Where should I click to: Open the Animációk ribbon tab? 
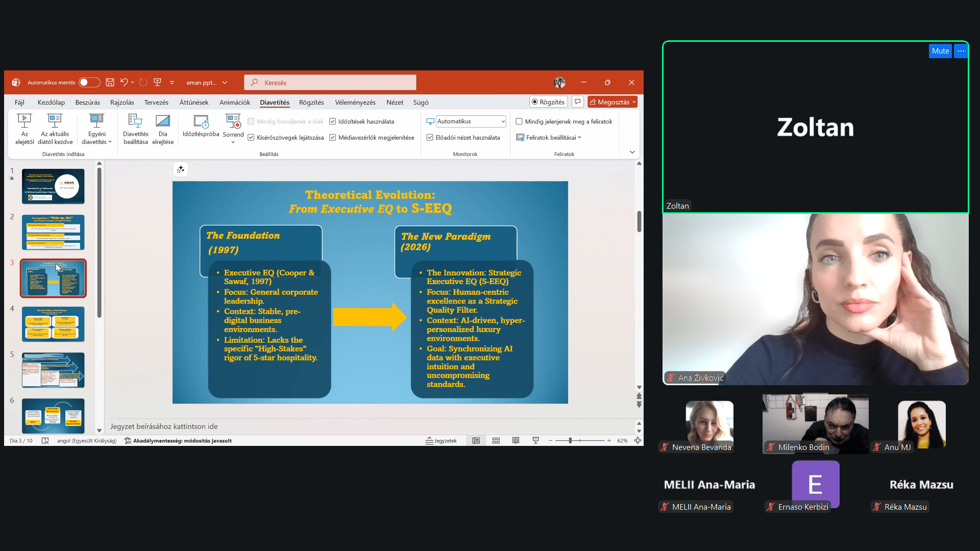click(x=234, y=103)
